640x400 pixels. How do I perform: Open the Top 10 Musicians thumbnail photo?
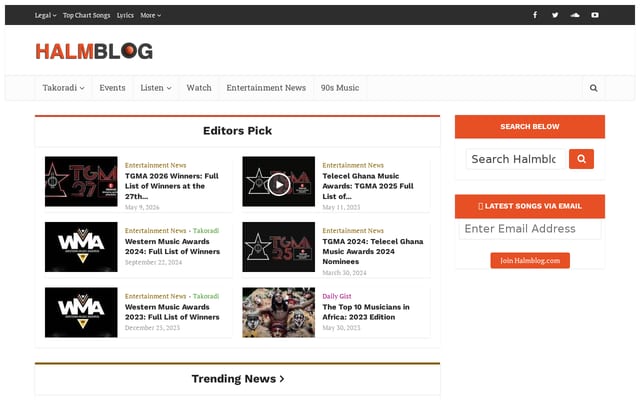(x=279, y=312)
